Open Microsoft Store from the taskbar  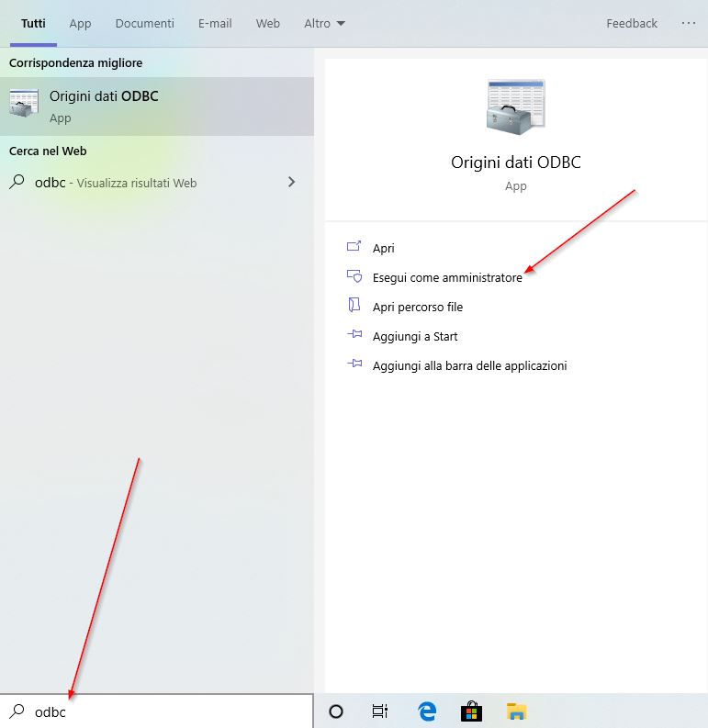pos(471,711)
